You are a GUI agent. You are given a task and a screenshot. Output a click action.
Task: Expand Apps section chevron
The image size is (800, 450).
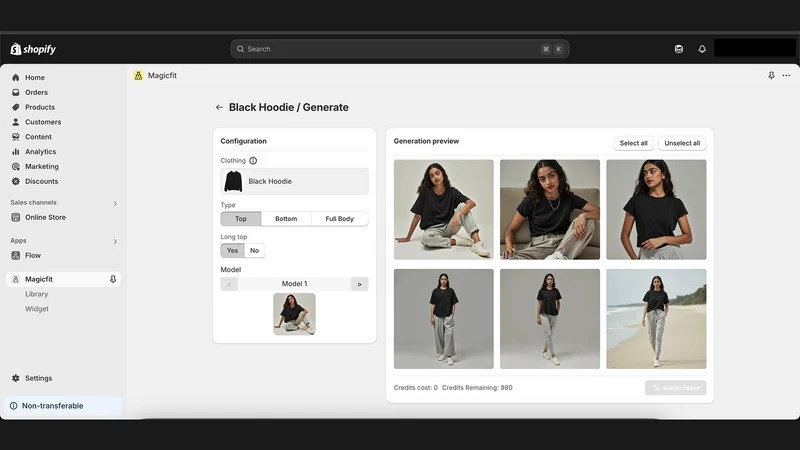point(115,242)
